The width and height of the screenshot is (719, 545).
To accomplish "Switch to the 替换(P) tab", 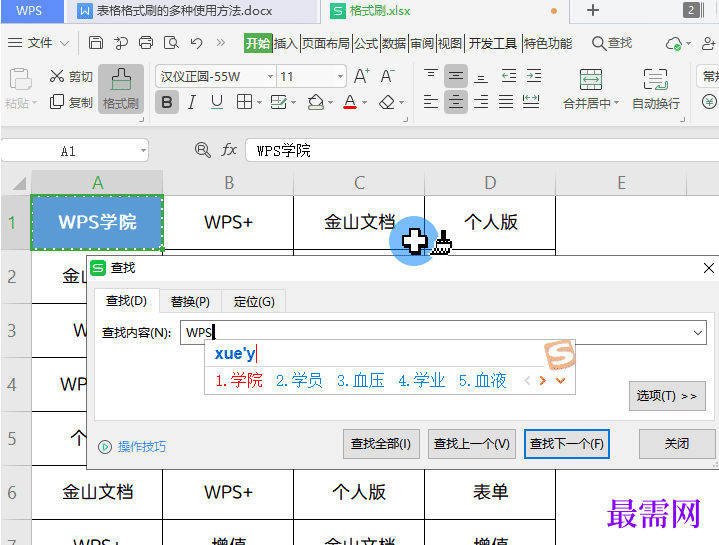I will point(190,301).
